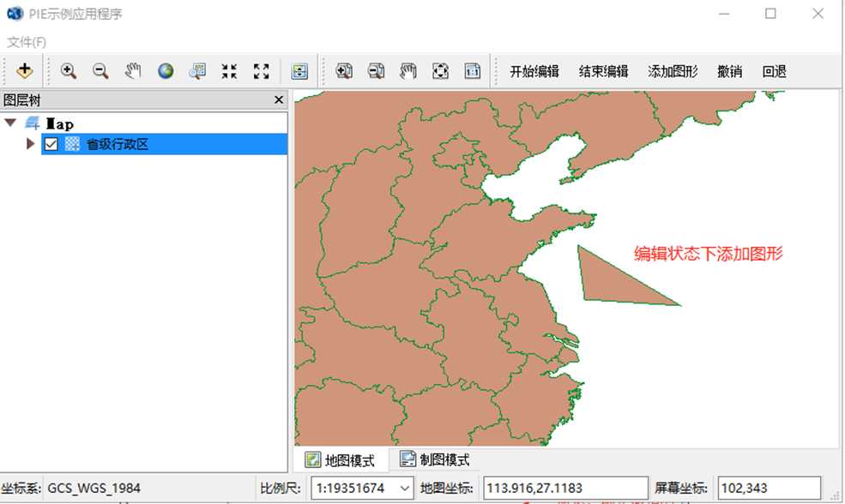This screenshot has width=845, height=504.
Task: Click the layer tree panel toggle icon
Action: click(x=299, y=70)
